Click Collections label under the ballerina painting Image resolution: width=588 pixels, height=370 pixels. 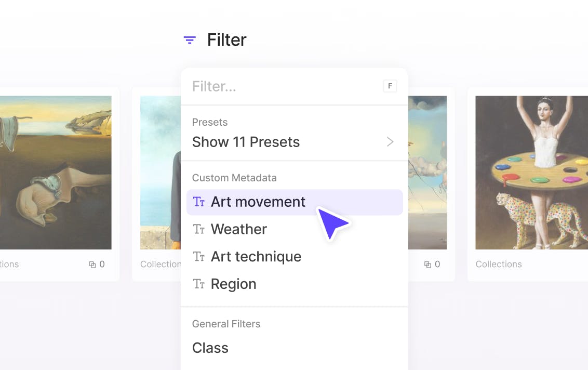(x=499, y=265)
